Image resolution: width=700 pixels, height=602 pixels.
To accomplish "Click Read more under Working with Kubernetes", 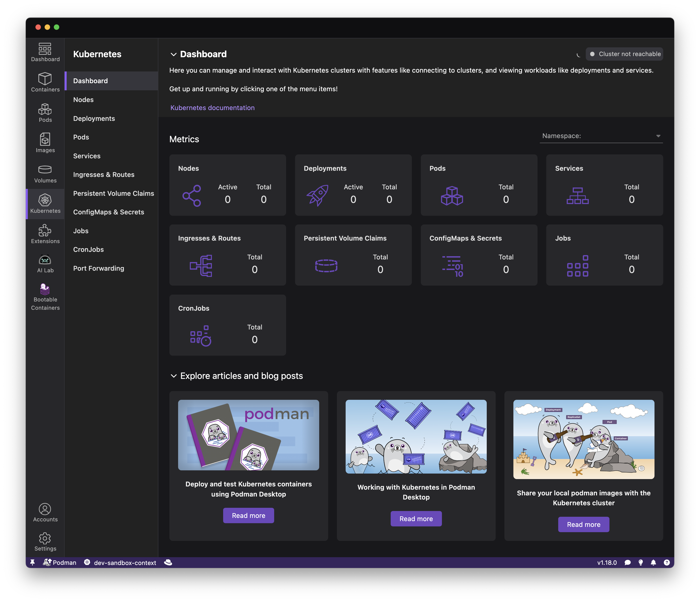I will coord(416,519).
